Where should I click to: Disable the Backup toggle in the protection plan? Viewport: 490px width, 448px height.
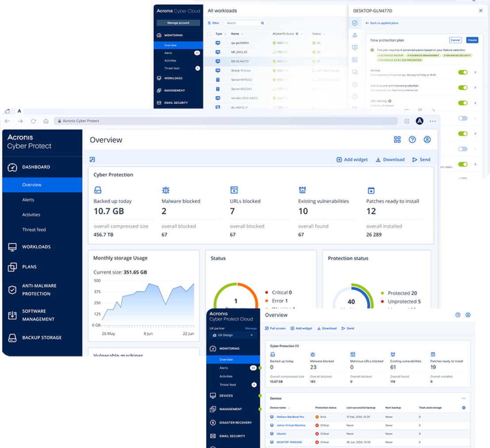click(463, 71)
